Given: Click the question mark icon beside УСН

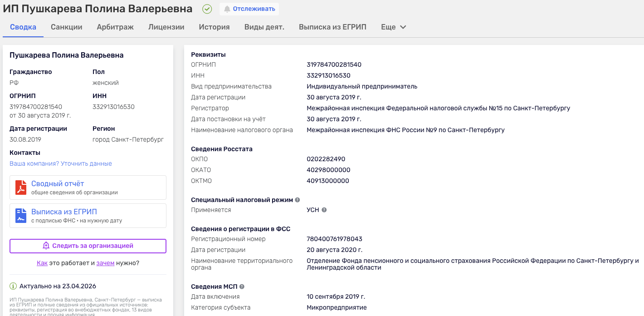Looking at the screenshot, I should [324, 210].
